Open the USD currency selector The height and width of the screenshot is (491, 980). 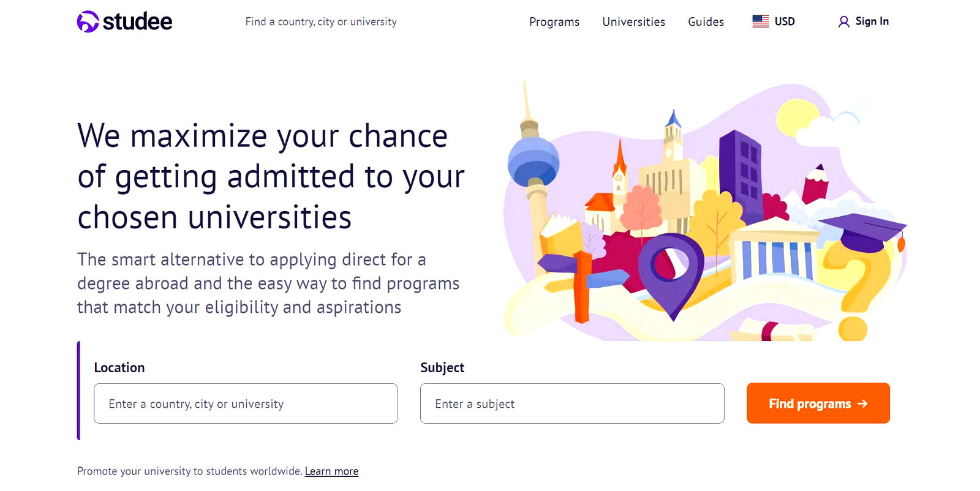[774, 21]
